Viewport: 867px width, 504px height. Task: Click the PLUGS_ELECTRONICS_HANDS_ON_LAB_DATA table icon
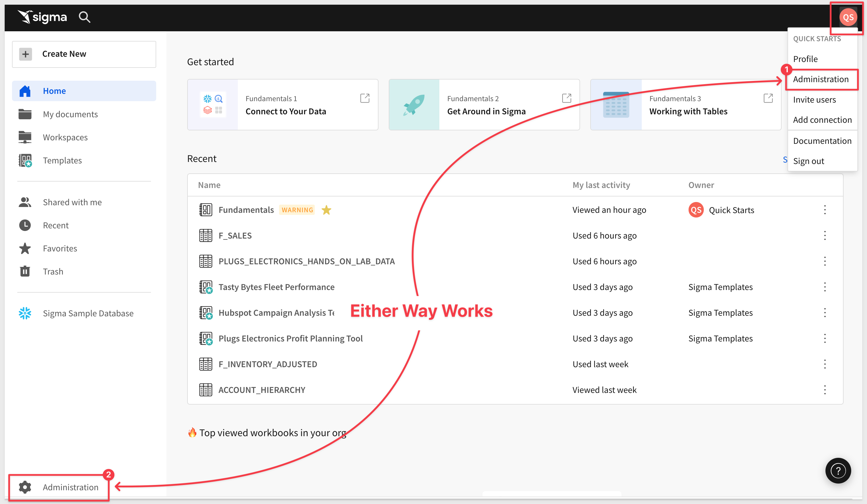pos(206,261)
